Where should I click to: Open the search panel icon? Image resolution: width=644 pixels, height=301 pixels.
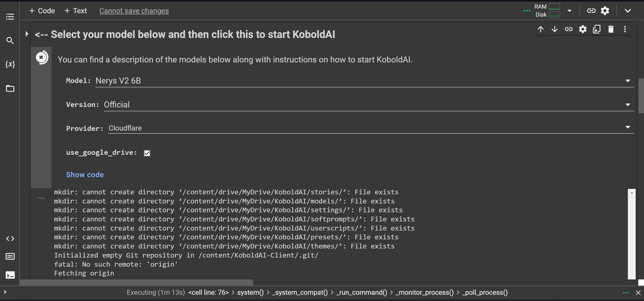(x=10, y=41)
